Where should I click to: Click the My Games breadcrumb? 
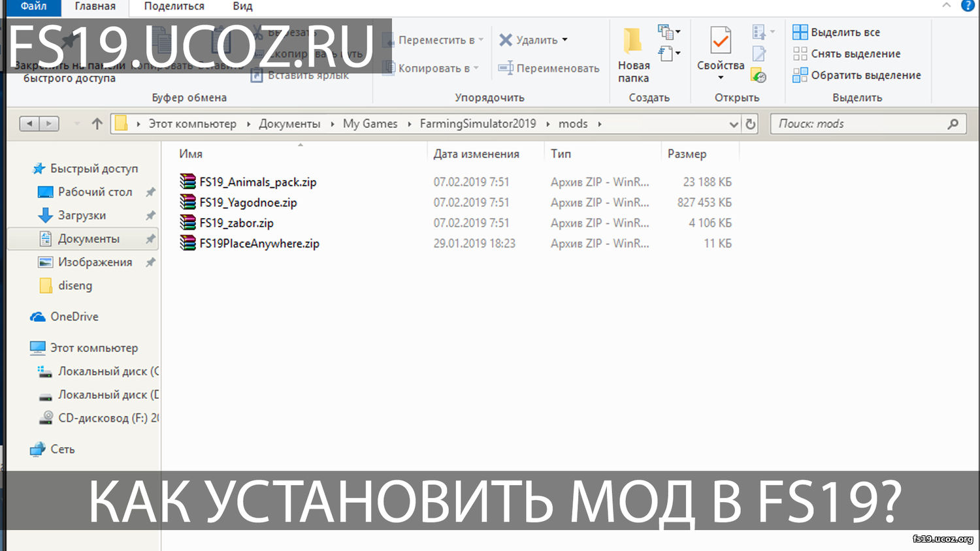click(370, 123)
